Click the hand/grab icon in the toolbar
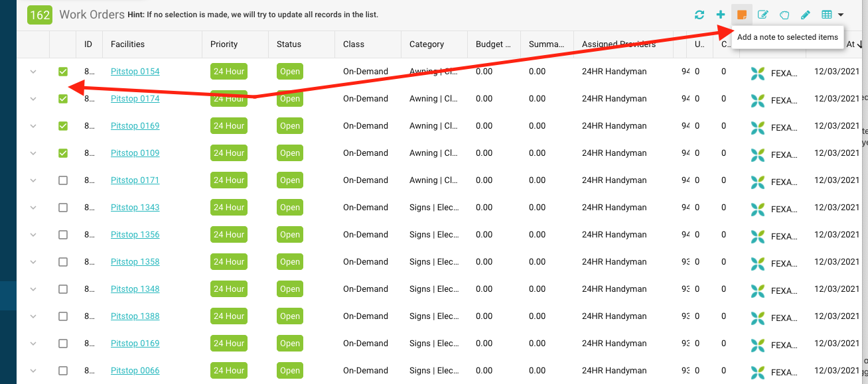 (x=784, y=14)
